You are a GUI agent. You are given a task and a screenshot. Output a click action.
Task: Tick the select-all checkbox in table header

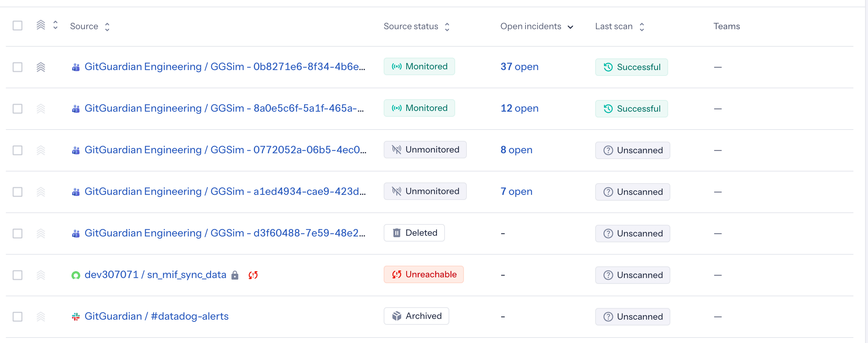[18, 26]
